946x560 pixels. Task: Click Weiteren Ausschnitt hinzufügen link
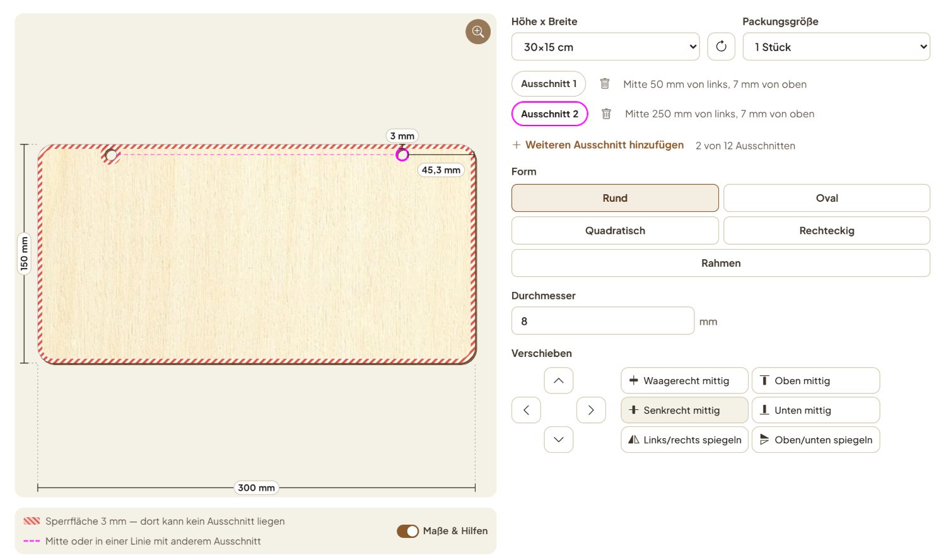coord(598,145)
